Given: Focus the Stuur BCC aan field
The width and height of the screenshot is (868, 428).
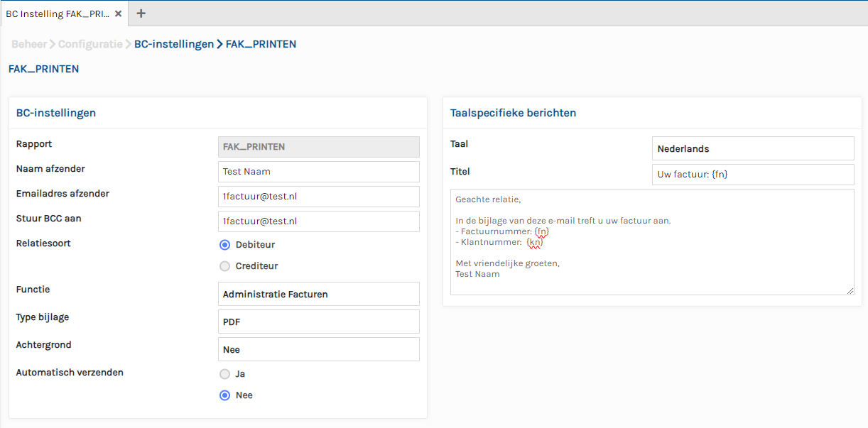Looking at the screenshot, I should (x=318, y=221).
